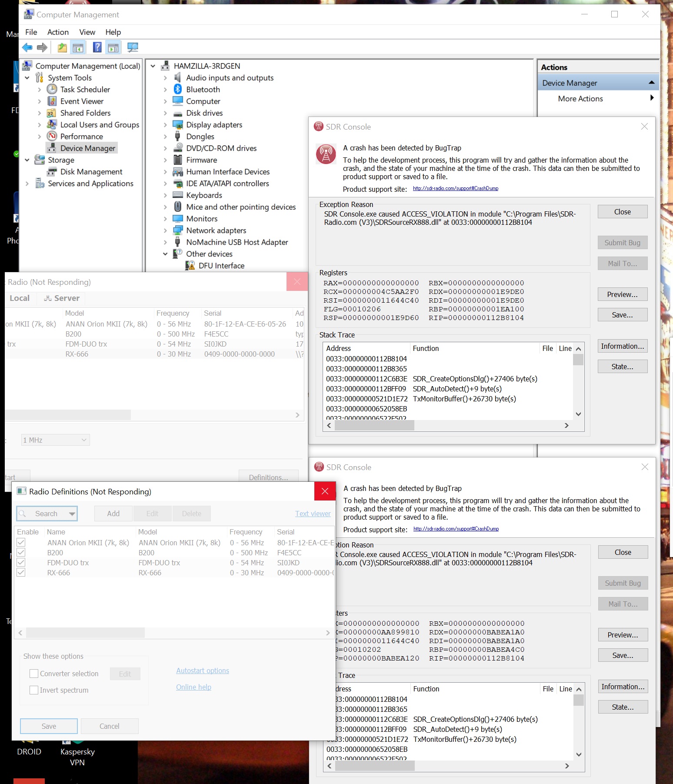Collapse the Other devices category

(165, 254)
